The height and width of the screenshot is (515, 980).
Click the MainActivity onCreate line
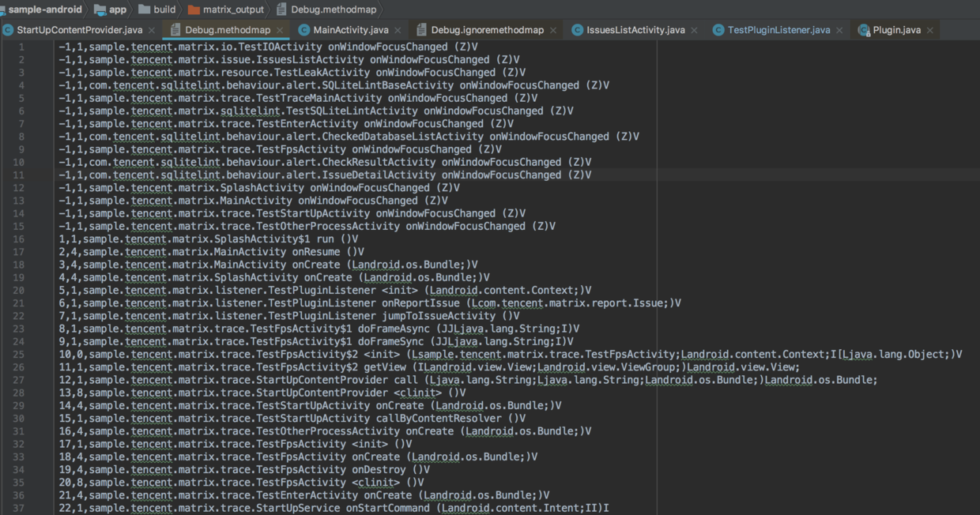269,265
